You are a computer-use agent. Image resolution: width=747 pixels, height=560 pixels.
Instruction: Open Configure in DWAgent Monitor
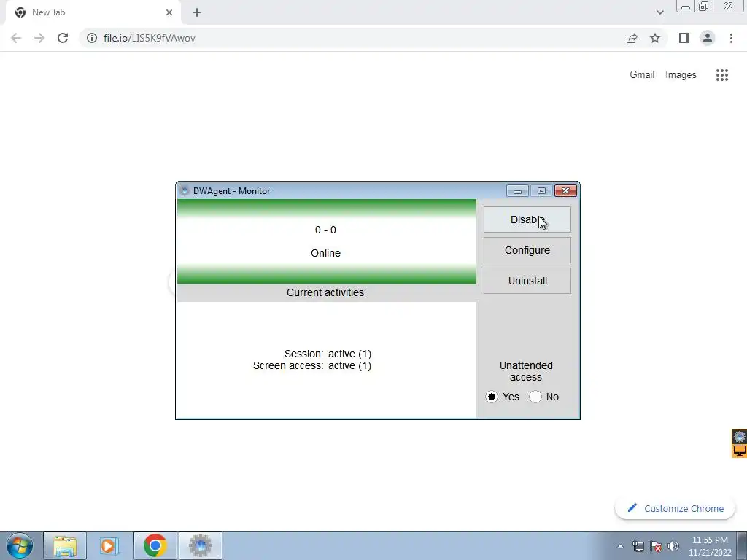coord(527,251)
